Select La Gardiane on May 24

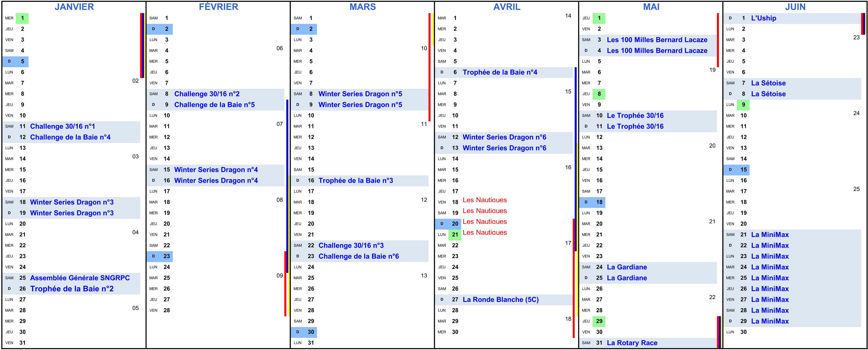(627, 267)
